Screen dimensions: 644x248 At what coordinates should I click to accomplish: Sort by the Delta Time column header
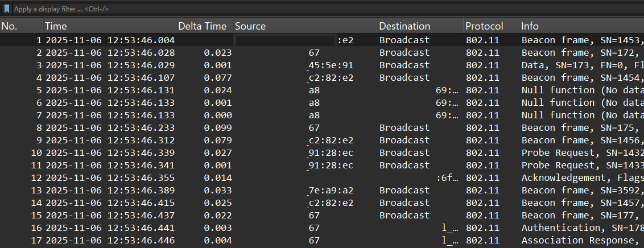tap(205, 26)
